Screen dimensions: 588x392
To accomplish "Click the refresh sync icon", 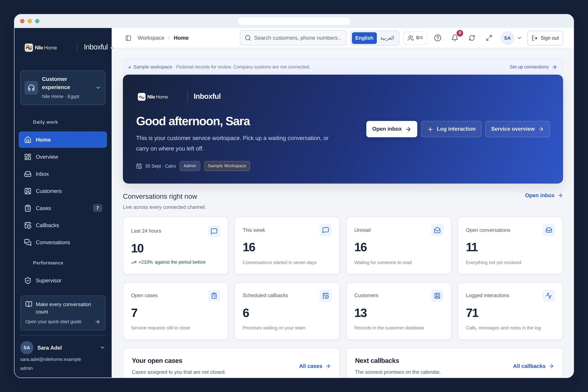I will [472, 38].
